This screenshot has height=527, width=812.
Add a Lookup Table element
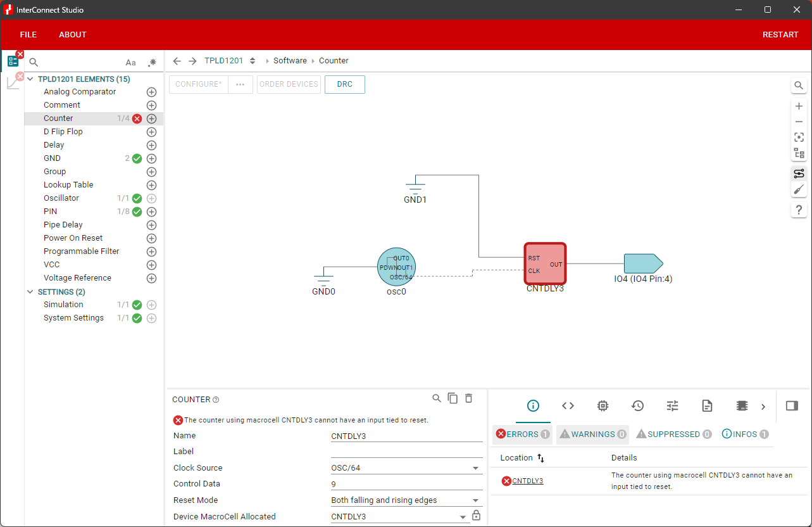click(x=151, y=185)
